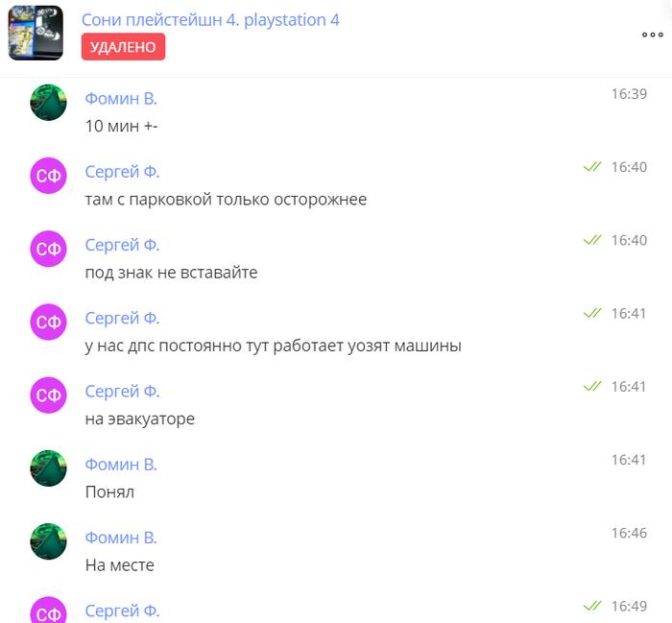Screen dimensions: 672x623
Task: Click the double-check icon at 16:49
Action: pos(592,606)
